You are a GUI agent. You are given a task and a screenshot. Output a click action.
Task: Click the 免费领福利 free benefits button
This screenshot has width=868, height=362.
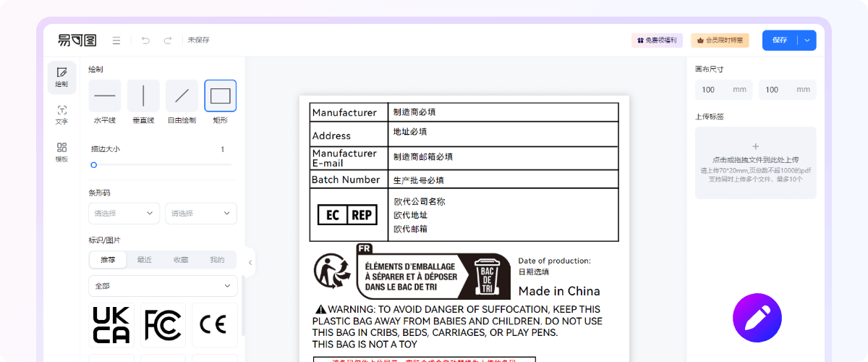[657, 41]
